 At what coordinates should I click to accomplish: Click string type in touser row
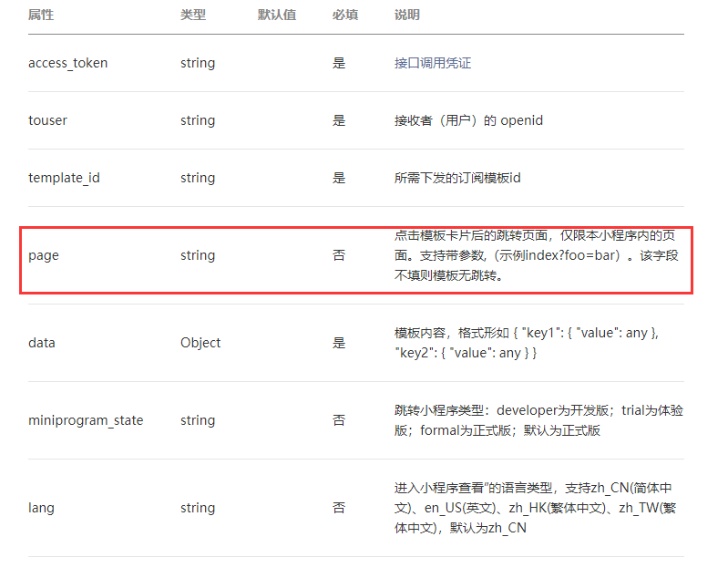click(198, 120)
